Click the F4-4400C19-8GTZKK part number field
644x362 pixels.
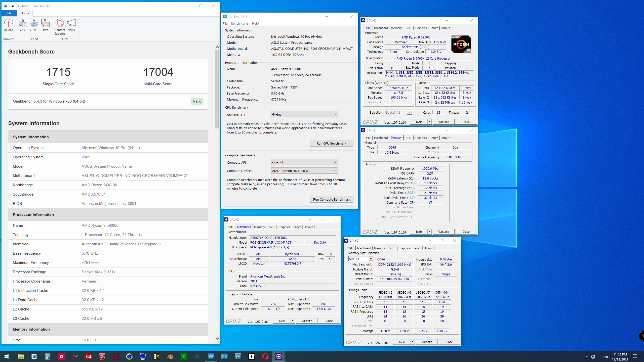[x=394, y=279]
